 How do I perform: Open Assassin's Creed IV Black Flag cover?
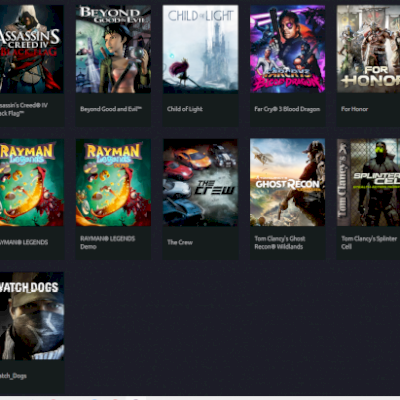coord(32,49)
